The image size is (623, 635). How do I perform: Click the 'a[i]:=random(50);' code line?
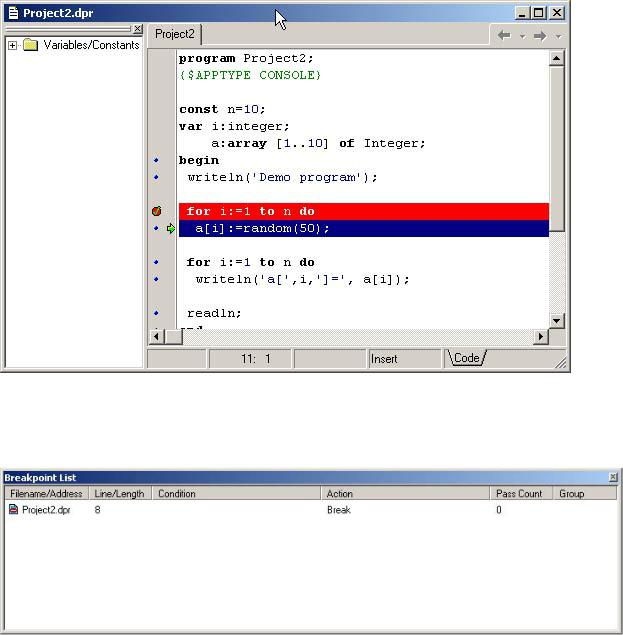tap(364, 228)
